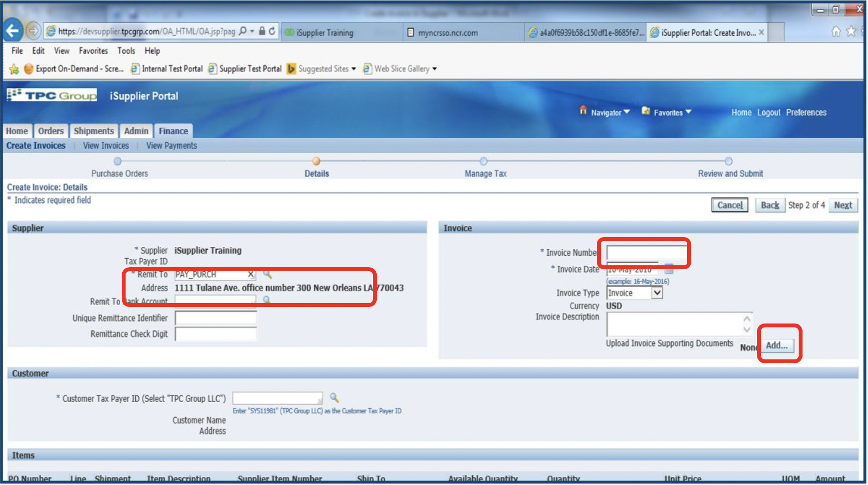Open the File menu
Viewport: 868px width, 485px height.
pyautogui.click(x=17, y=51)
